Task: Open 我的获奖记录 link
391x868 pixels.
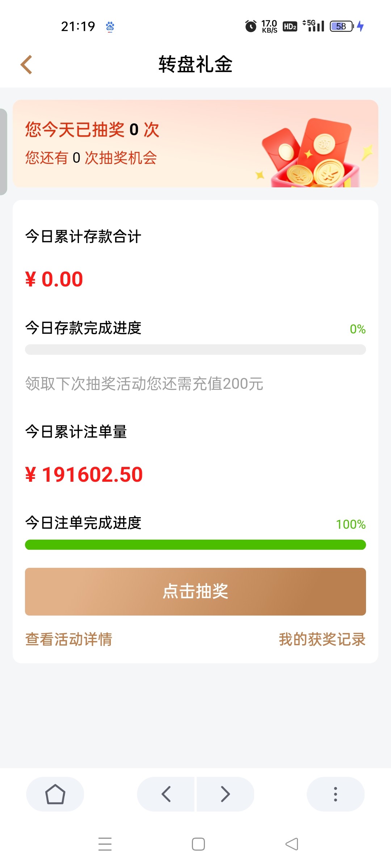Action: 322,639
